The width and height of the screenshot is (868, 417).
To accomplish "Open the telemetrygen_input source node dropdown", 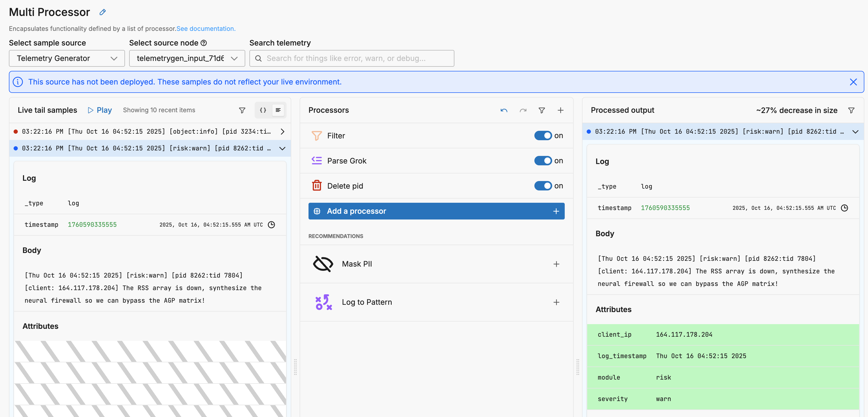I will click(x=187, y=58).
